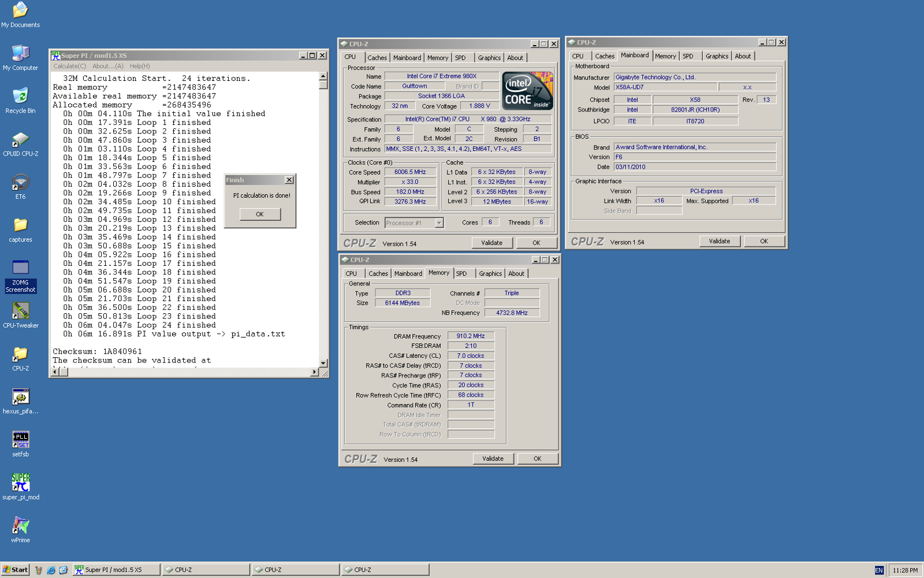Open My Documents desktop icon

[x=20, y=14]
